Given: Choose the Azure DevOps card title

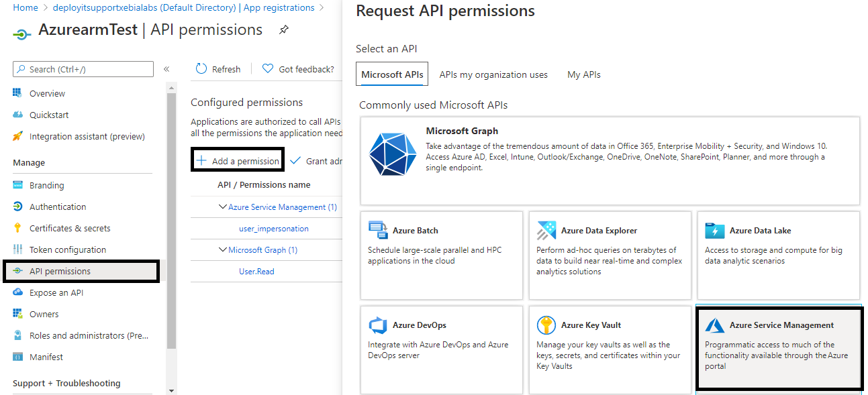Looking at the screenshot, I should tap(420, 325).
